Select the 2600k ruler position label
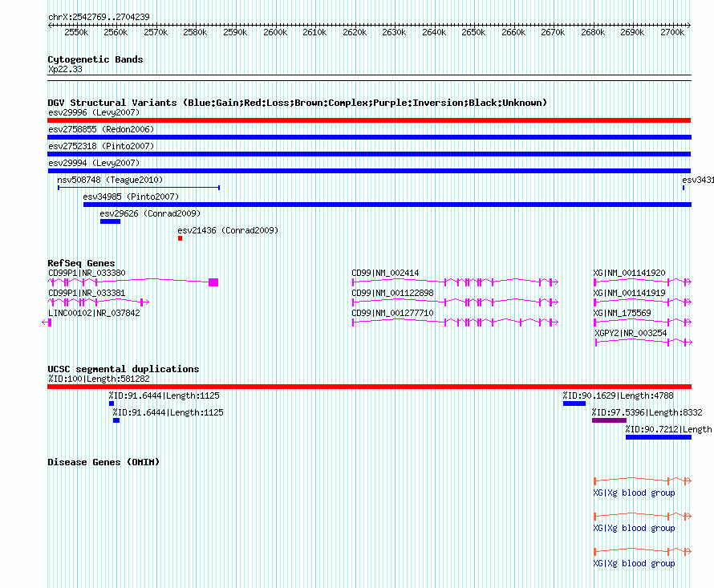Screen dimensions: 714x588 (275, 32)
